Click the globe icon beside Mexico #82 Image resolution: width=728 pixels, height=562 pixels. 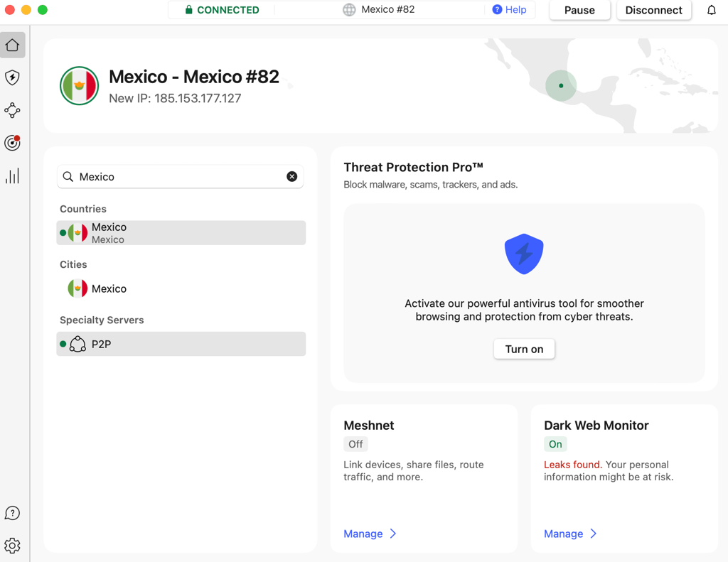pos(349,10)
